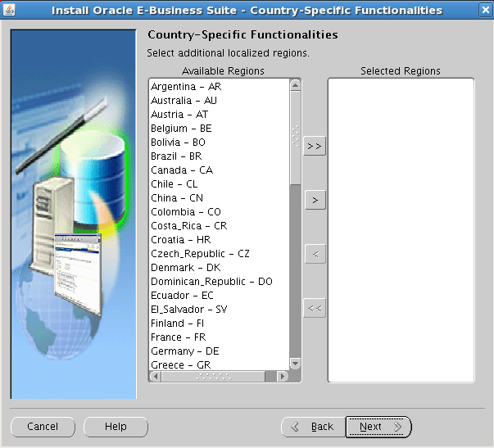The image size is (494, 448).
Task: Click the scroll down arrow of the regions list
Action: 295,364
